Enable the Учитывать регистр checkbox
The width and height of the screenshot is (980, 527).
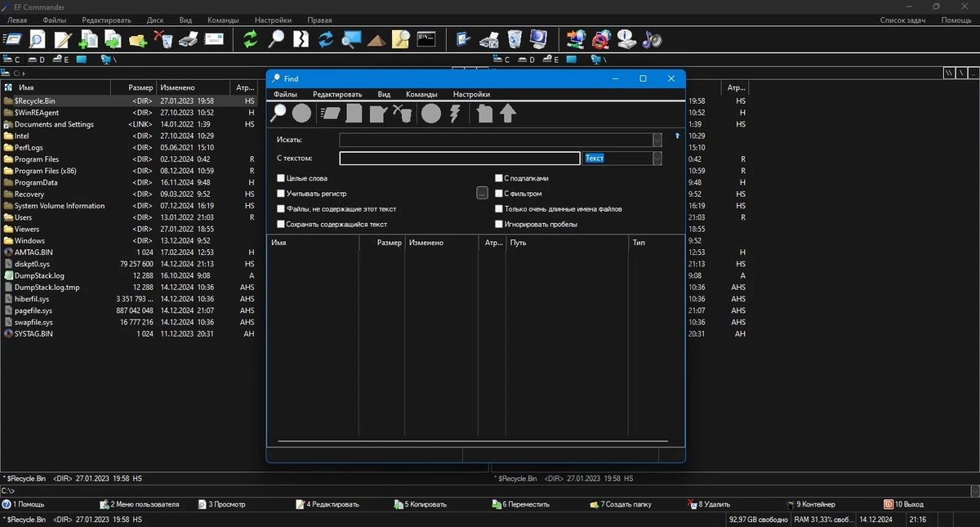[x=281, y=194]
